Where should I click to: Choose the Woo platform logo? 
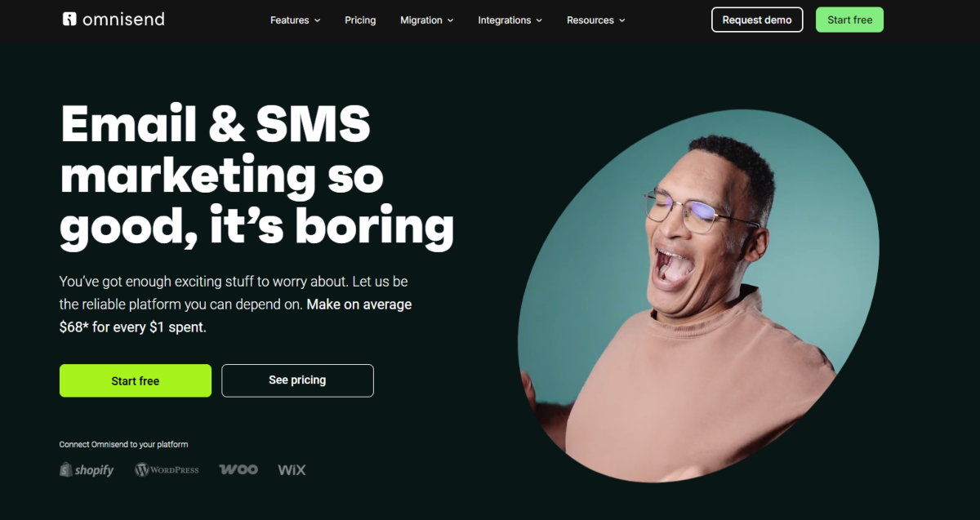[x=238, y=469]
